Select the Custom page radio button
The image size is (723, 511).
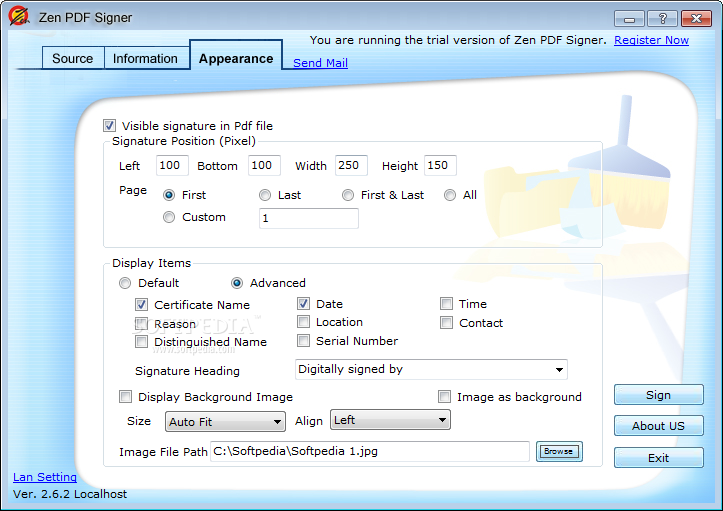(169, 217)
